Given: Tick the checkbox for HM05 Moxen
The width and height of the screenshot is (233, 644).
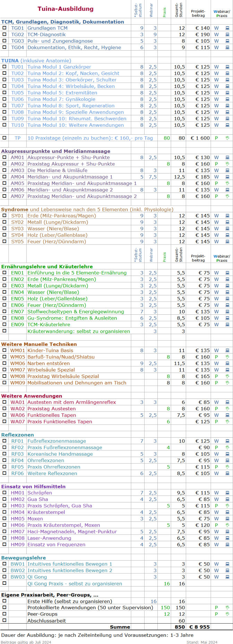Looking at the screenshot, I should pos(5,518).
